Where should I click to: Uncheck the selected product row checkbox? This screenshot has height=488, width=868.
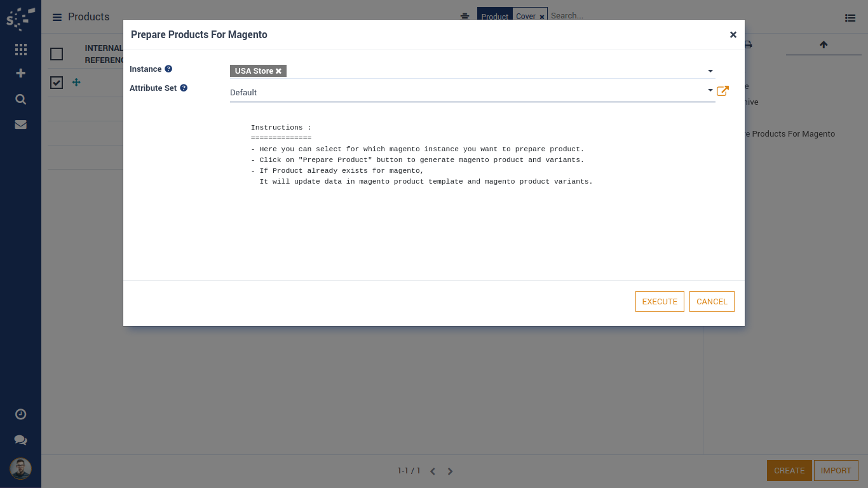(x=57, y=83)
